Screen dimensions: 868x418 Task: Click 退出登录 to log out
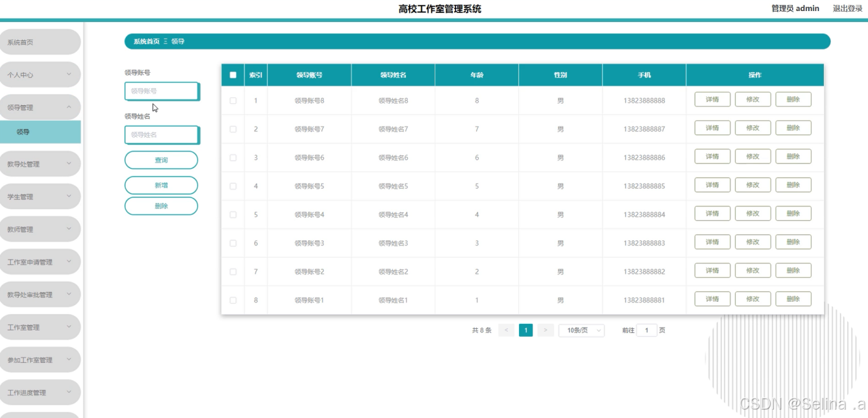(x=848, y=8)
